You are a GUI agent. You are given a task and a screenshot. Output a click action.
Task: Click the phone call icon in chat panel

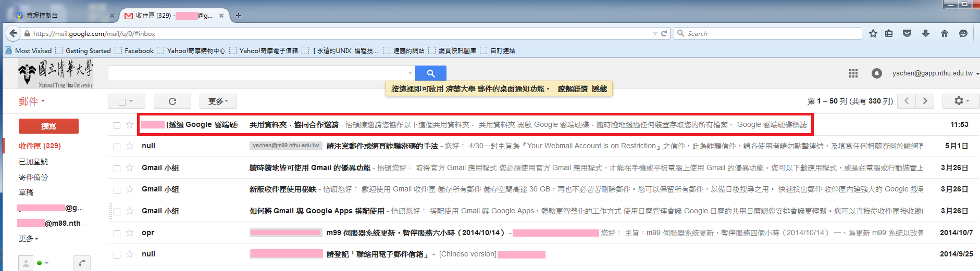81,263
